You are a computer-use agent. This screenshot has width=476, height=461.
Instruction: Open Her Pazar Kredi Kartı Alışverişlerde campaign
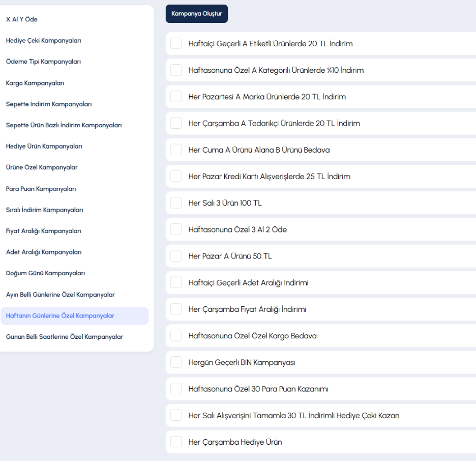[x=321, y=177]
